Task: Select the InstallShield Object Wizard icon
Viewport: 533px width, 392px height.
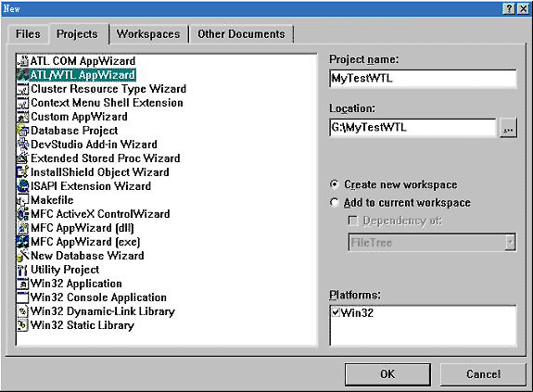Action: (23, 172)
